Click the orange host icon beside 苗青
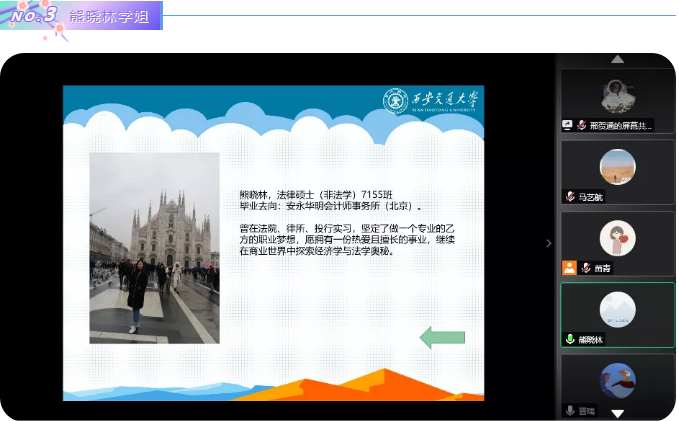 (568, 268)
